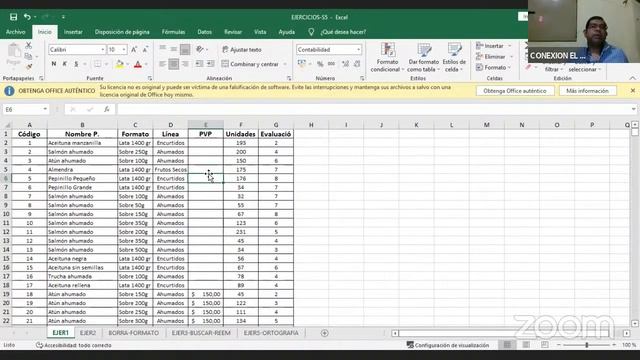Open the Archivo tab
This screenshot has height=360, width=640.
(16, 32)
